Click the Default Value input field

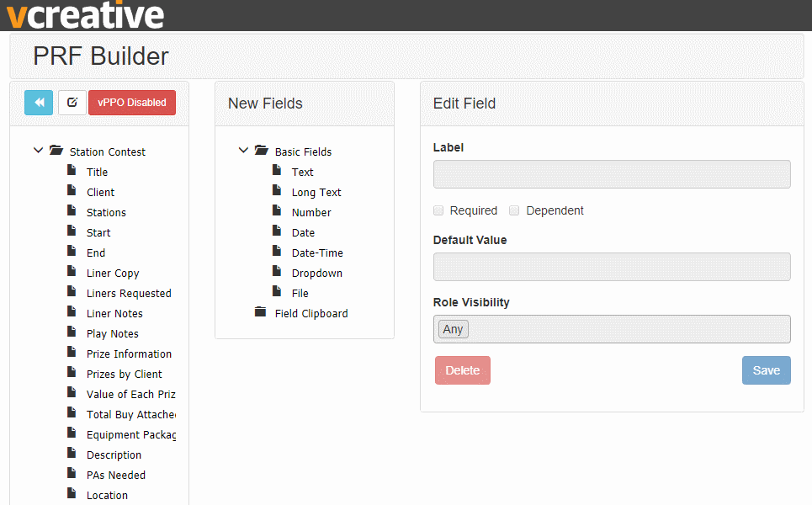point(612,267)
